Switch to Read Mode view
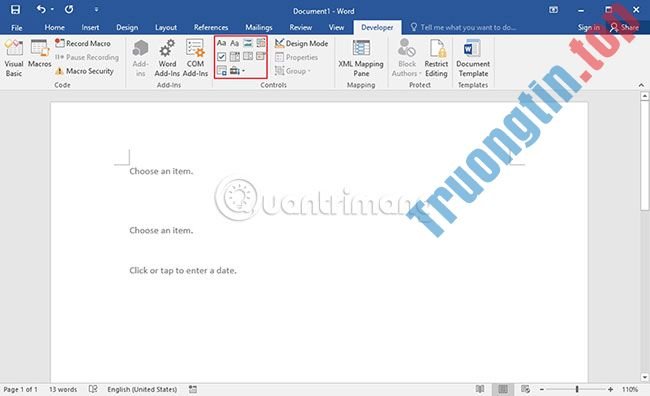This screenshot has width=650, height=396. (x=480, y=389)
